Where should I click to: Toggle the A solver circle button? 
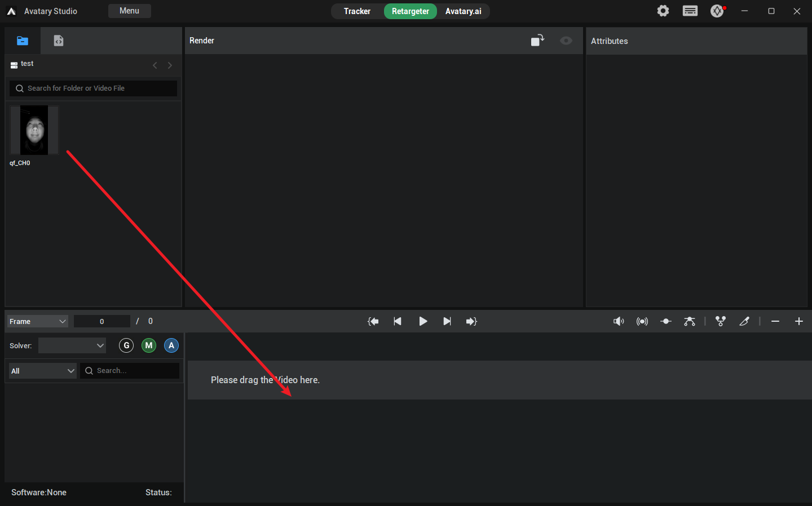(171, 345)
